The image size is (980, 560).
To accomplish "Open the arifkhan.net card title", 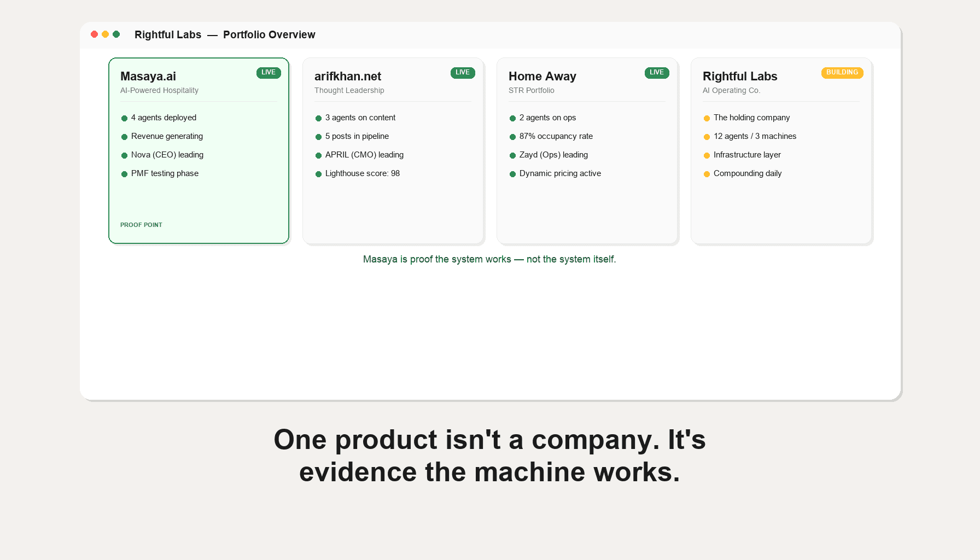I will 348,77.
